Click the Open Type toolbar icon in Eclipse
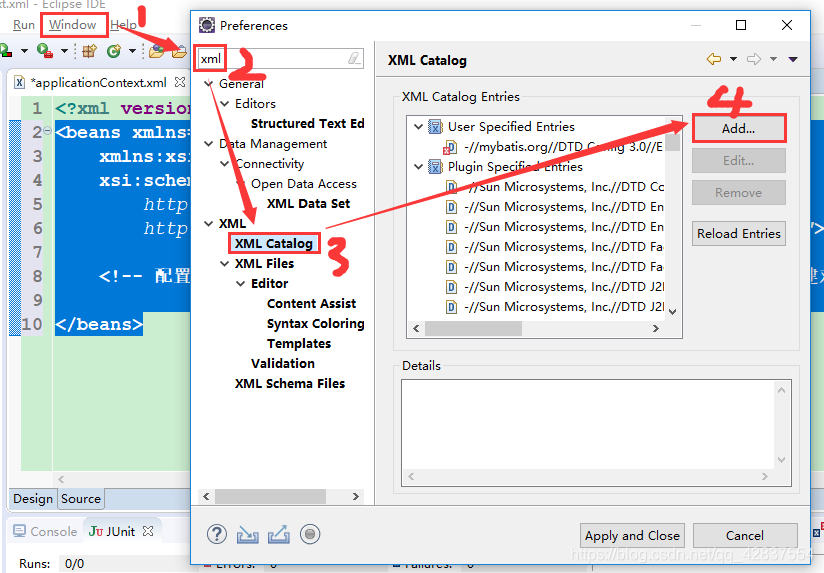824x573 pixels. coord(157,51)
